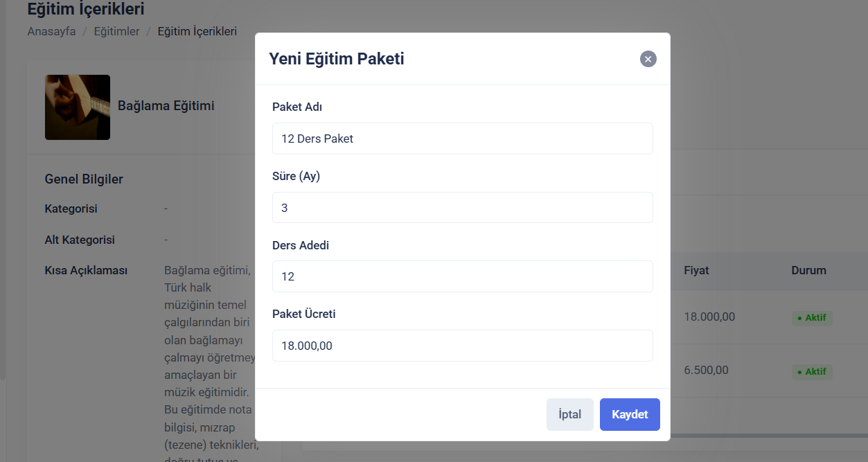Focus the Süre (Ay) input field
868x462 pixels.
462,208
